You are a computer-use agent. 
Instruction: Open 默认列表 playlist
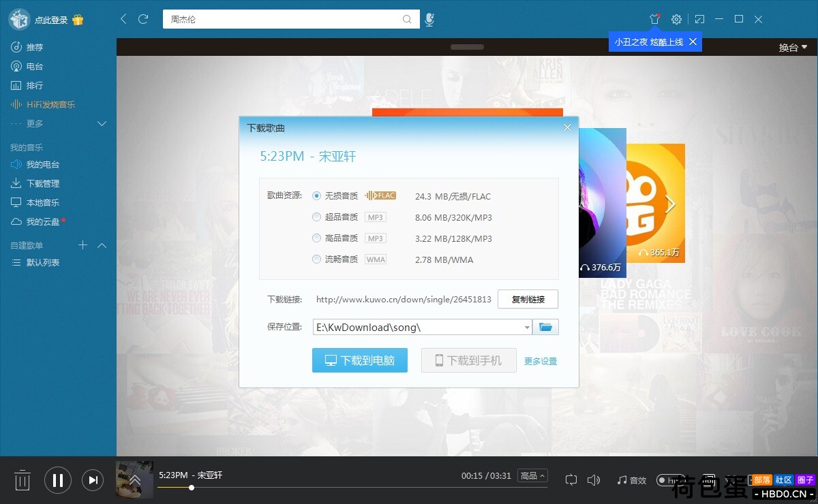pyautogui.click(x=42, y=262)
